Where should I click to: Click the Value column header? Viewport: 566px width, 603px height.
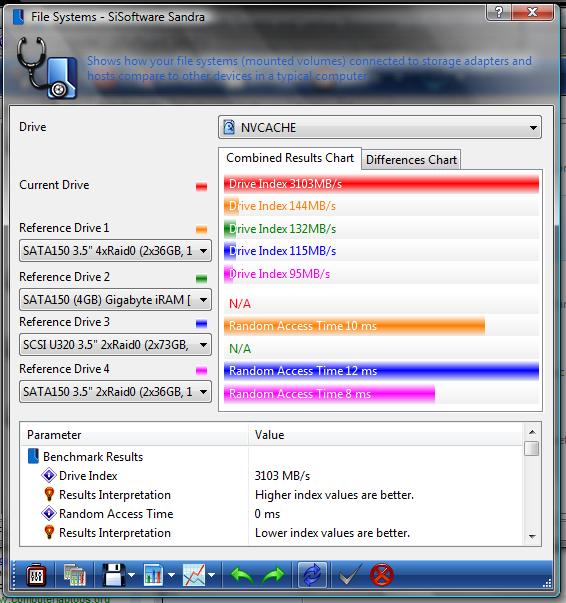[x=386, y=435]
